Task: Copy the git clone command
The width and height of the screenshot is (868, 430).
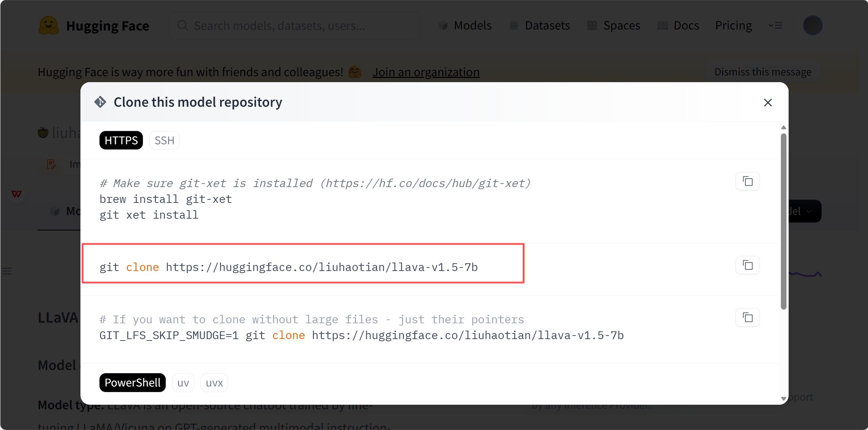Action: 748,265
